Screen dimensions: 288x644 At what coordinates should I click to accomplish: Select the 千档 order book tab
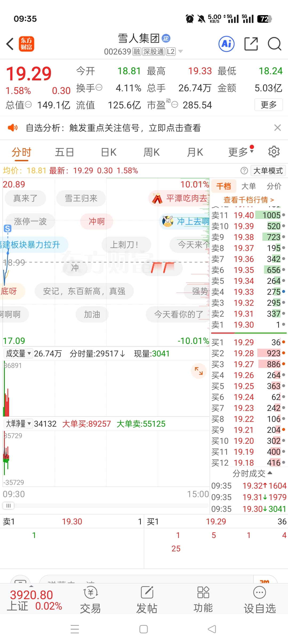click(223, 186)
